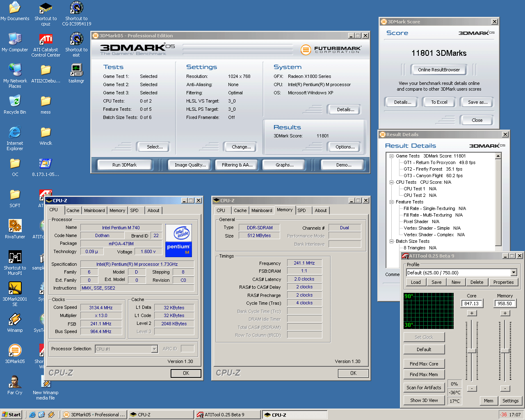Switch to CPU tab in right CPU-Z
The width and height of the screenshot is (525, 420).
coord(221,210)
